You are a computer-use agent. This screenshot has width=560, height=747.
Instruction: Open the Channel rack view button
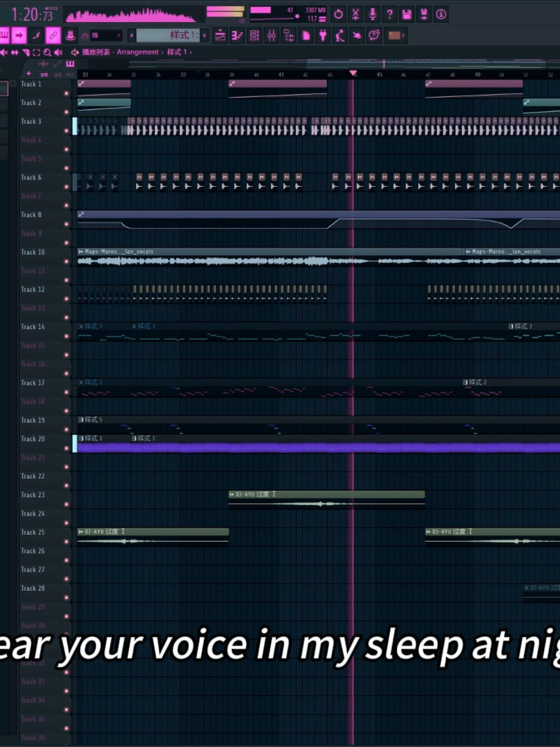254,35
